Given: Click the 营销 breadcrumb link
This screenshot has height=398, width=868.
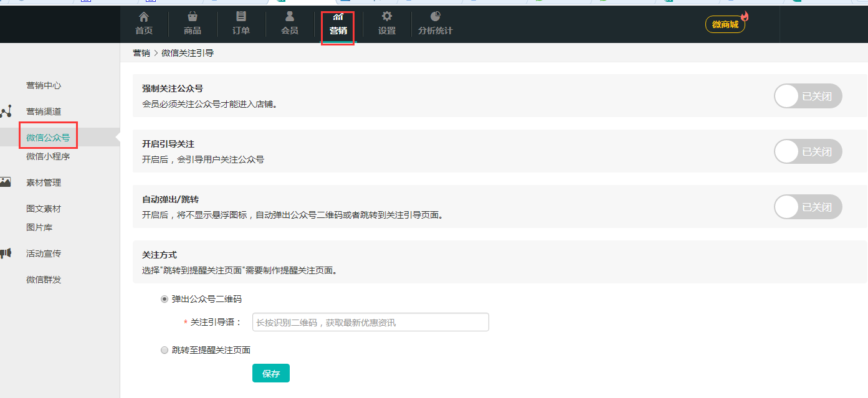Looking at the screenshot, I should [141, 53].
